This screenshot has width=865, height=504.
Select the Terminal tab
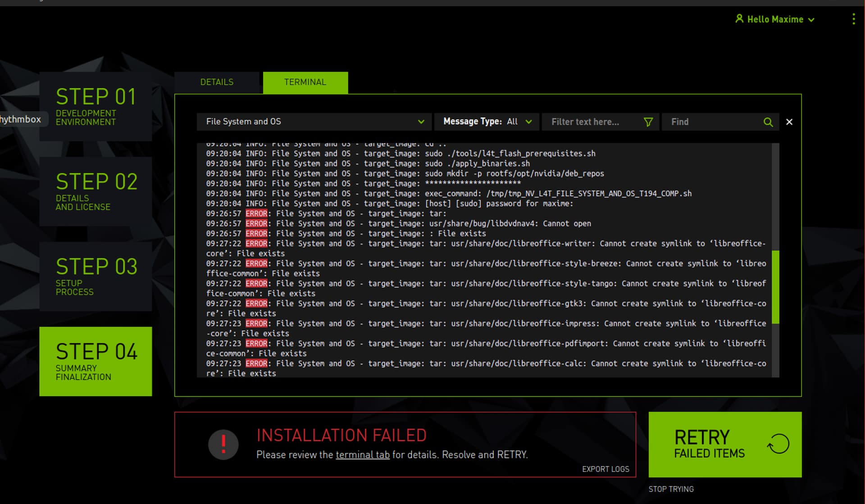305,82
